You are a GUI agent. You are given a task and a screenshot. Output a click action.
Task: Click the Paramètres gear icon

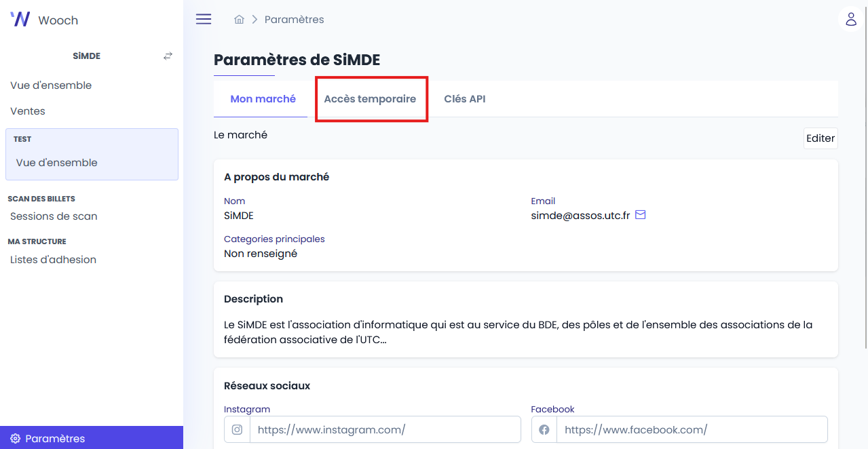[x=15, y=439]
